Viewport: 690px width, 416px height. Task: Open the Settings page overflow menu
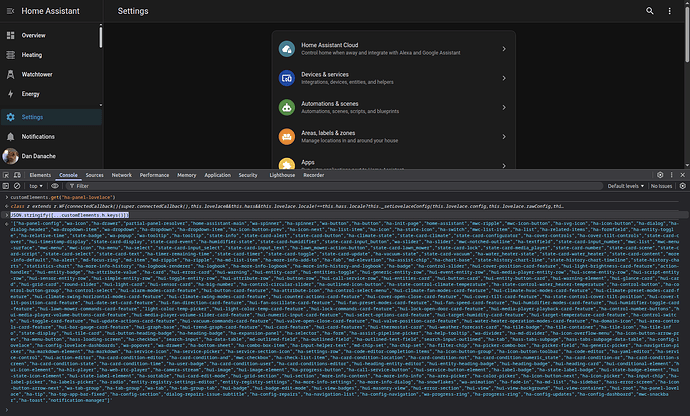[670, 11]
